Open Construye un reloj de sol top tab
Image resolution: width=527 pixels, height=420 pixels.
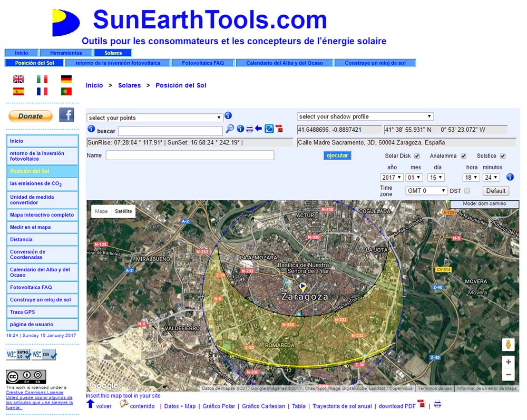point(375,63)
